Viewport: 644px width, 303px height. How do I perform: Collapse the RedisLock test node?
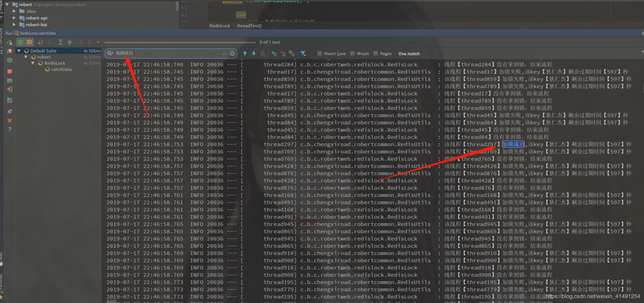click(33, 63)
